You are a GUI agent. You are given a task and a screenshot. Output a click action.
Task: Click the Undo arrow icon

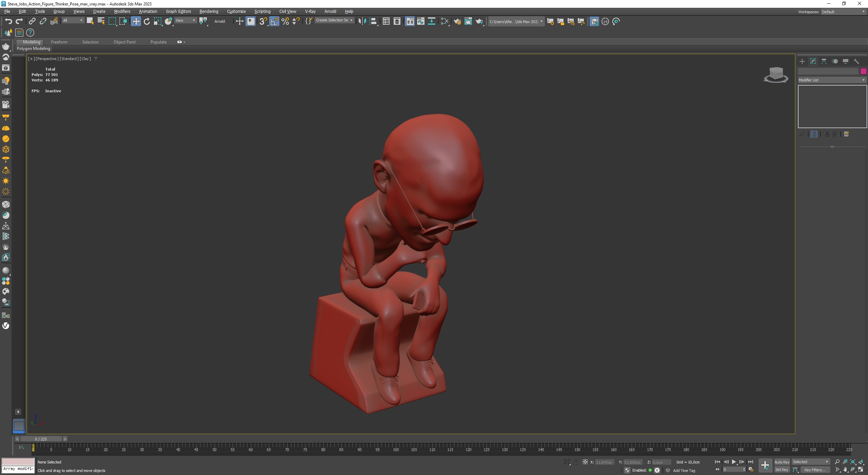[8, 21]
